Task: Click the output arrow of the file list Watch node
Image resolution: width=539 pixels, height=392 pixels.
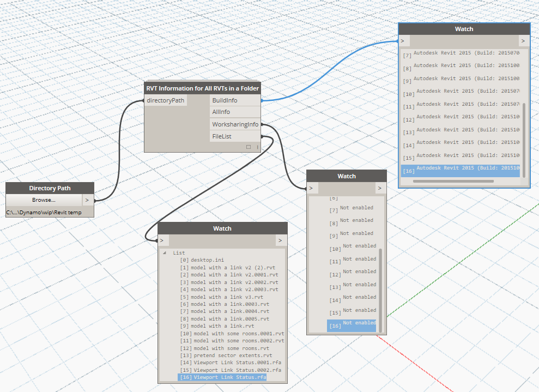Action: [x=280, y=240]
